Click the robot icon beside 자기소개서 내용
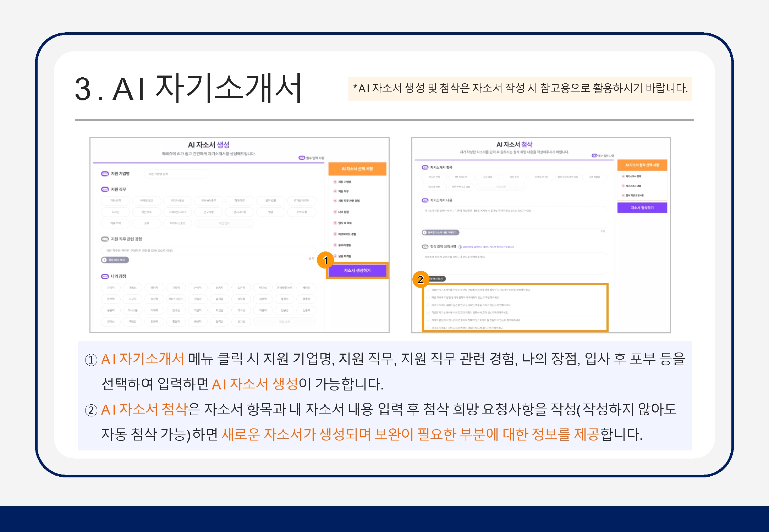Viewport: 769px width, 532px height. point(425,200)
